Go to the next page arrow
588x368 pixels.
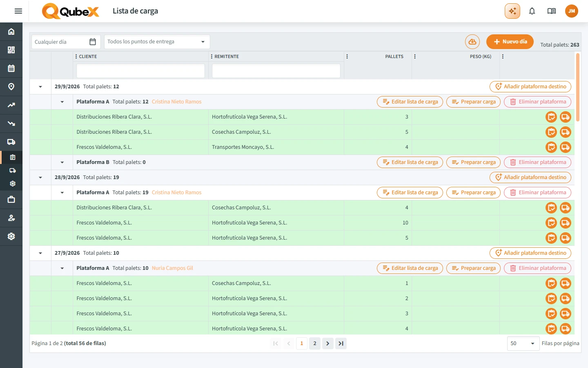(328, 343)
